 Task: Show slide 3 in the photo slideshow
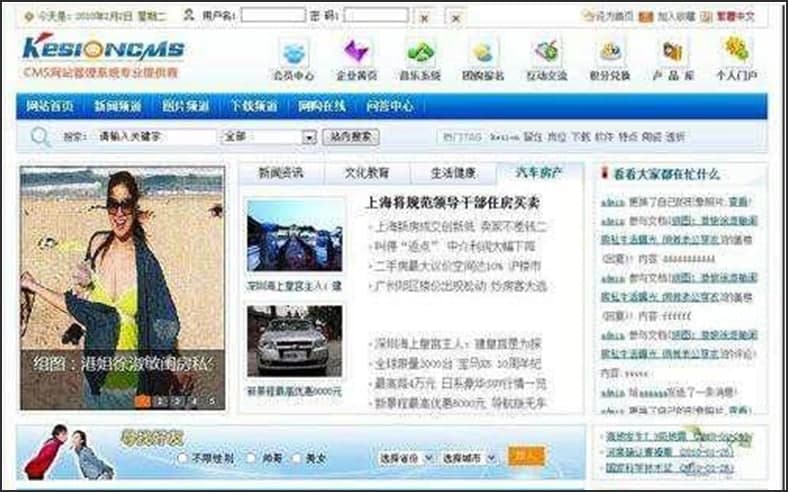(x=177, y=401)
